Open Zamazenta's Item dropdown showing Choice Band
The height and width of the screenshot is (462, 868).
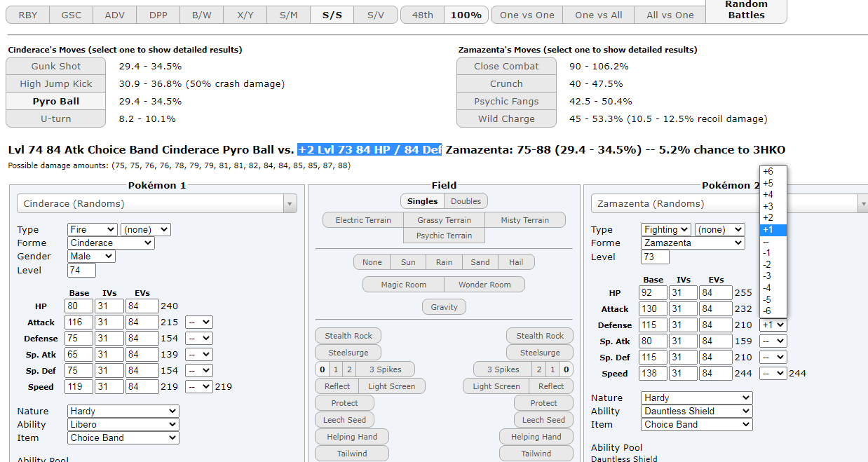[x=696, y=425]
